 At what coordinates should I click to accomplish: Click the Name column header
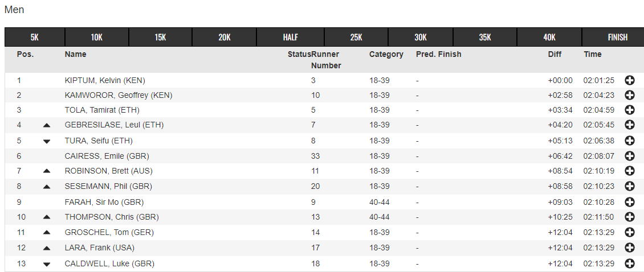76,54
